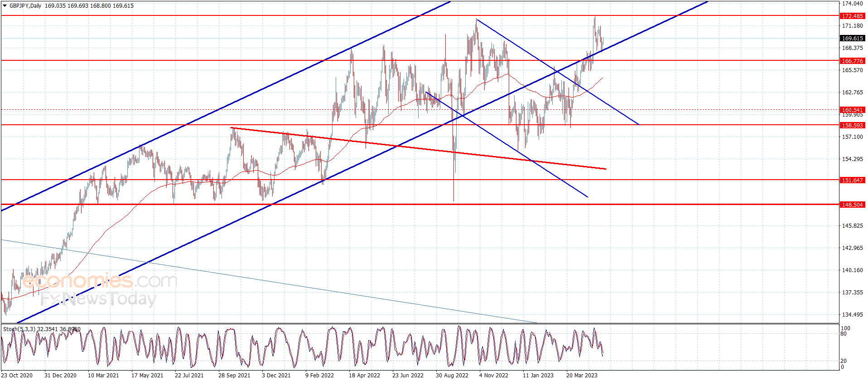Image resolution: width=868 pixels, height=381 pixels.
Task: Select the 165.570 price axis value
Action: (x=852, y=70)
